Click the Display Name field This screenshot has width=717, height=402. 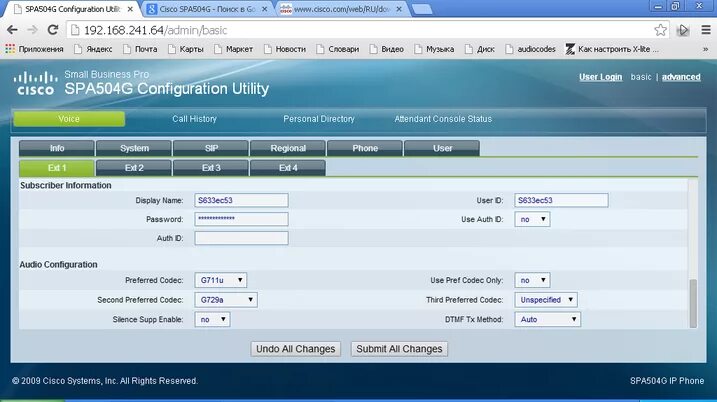tap(241, 200)
